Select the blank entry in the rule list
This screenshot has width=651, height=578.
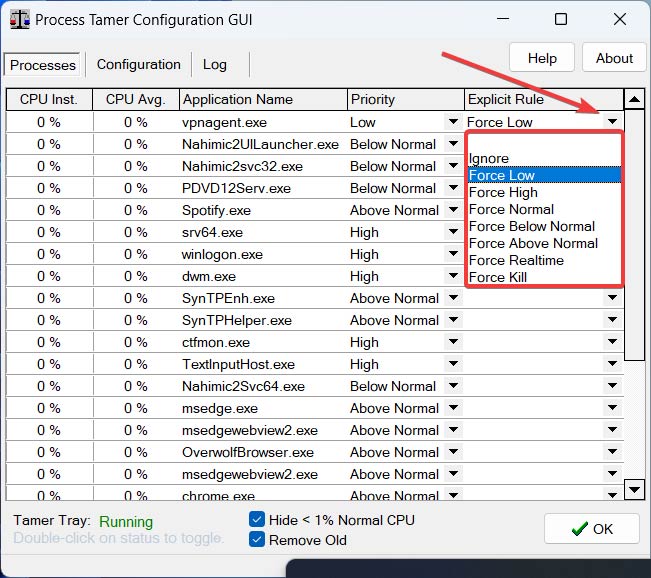click(x=544, y=142)
